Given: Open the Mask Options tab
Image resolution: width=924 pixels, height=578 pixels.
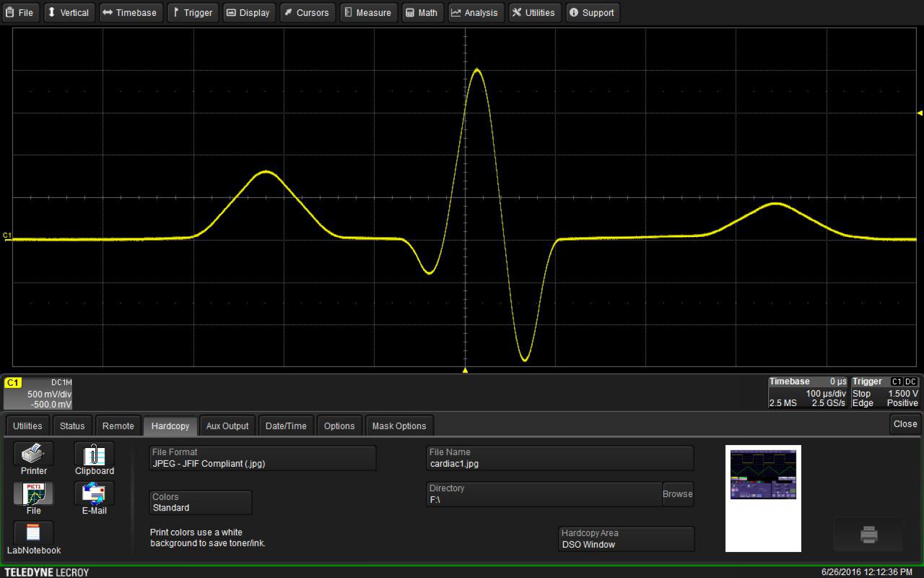Looking at the screenshot, I should coord(399,426).
